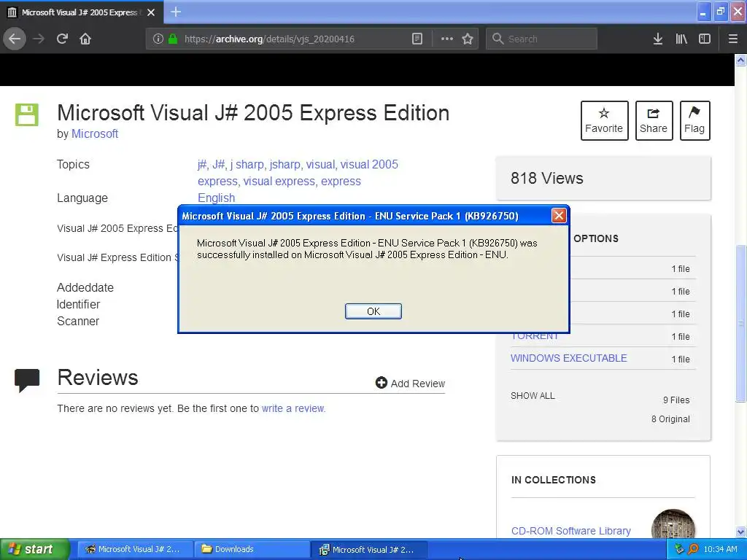Image resolution: width=747 pixels, height=560 pixels.
Task: Close the Microsoft Visual J# browser tab
Action: tap(151, 12)
